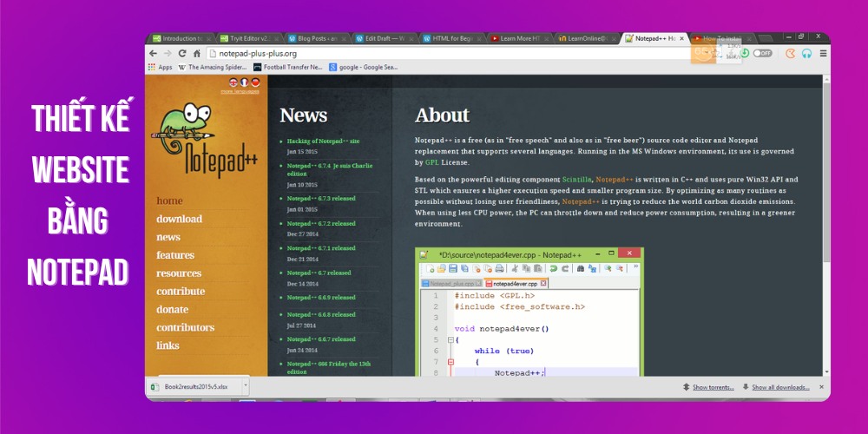Collapse the code fold at line 5

tap(450, 340)
